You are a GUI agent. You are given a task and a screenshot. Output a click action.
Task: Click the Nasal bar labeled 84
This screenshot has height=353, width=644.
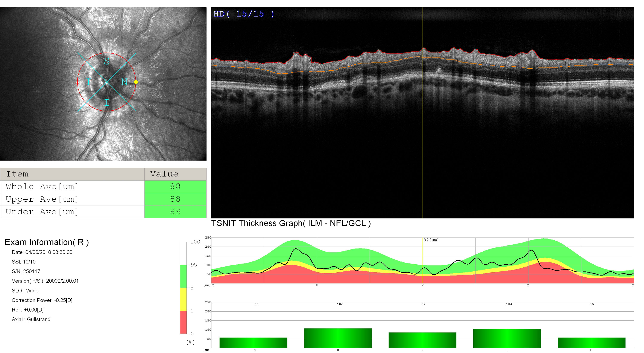(x=422, y=340)
